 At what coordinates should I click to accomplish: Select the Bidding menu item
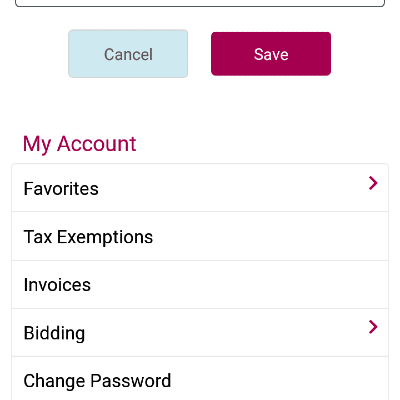point(200,333)
